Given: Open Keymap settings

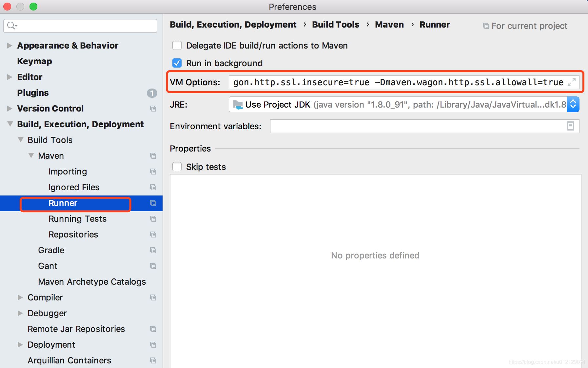Looking at the screenshot, I should tap(34, 61).
